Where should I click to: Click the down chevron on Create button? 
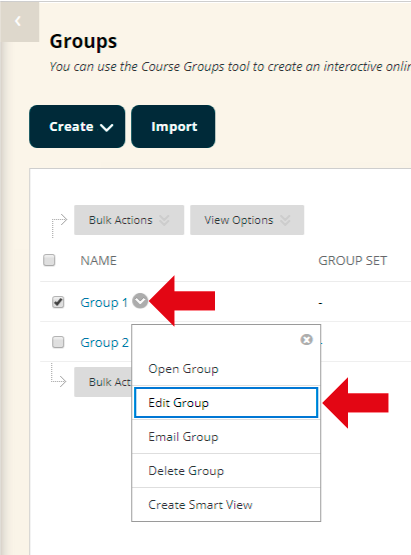pos(107,127)
